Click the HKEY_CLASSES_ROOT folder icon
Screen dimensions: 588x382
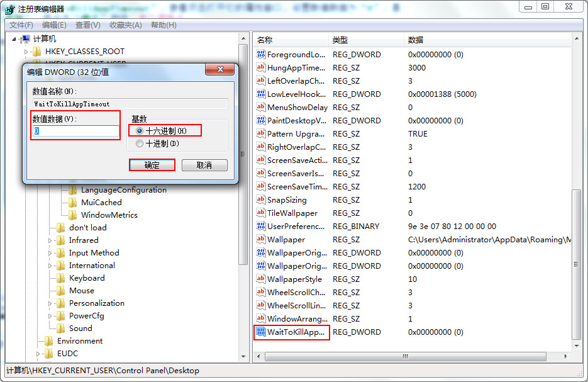(x=36, y=52)
